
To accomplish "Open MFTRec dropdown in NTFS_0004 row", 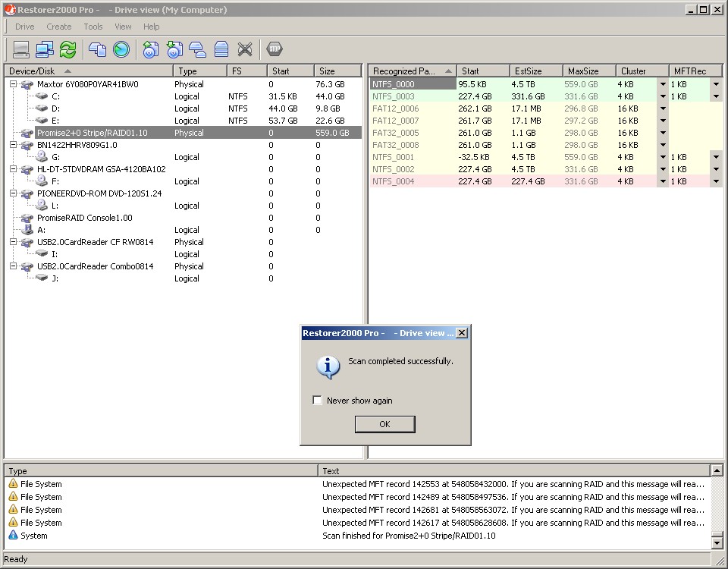I will [716, 181].
